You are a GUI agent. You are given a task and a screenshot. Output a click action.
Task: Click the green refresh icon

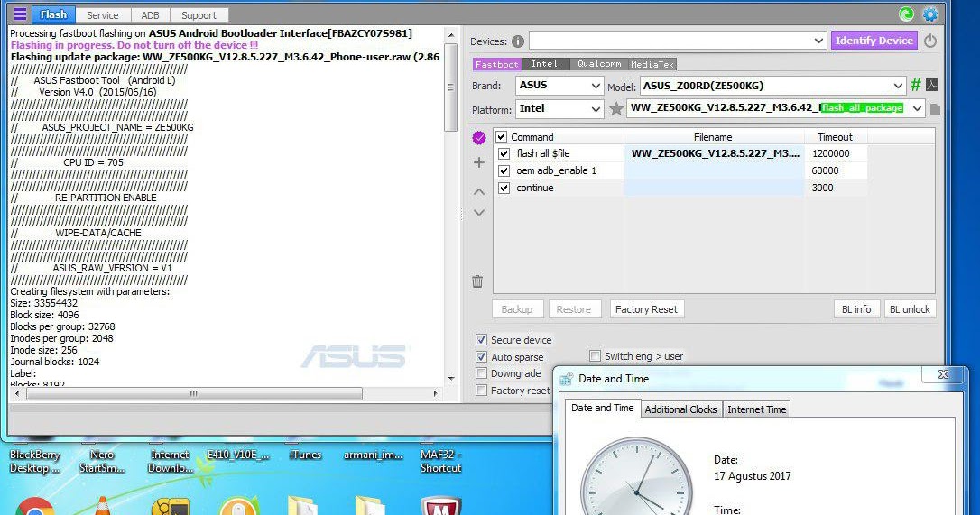[x=906, y=14]
